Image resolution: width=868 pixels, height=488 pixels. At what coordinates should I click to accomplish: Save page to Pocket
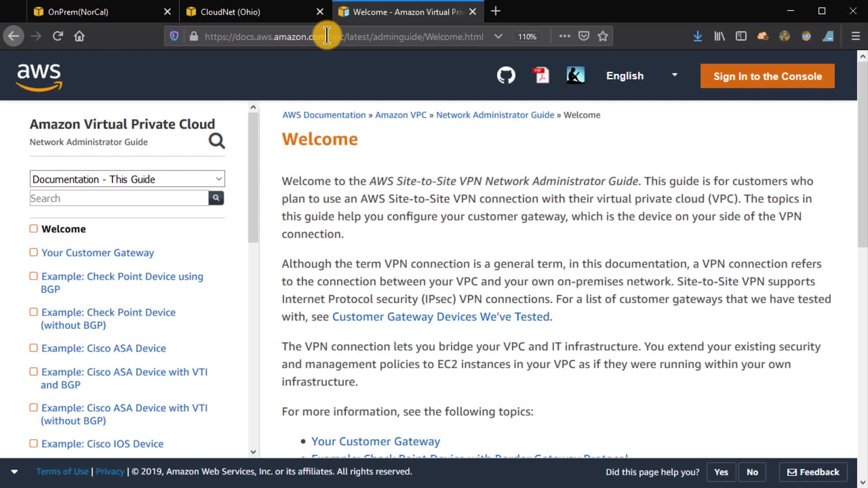click(x=584, y=36)
